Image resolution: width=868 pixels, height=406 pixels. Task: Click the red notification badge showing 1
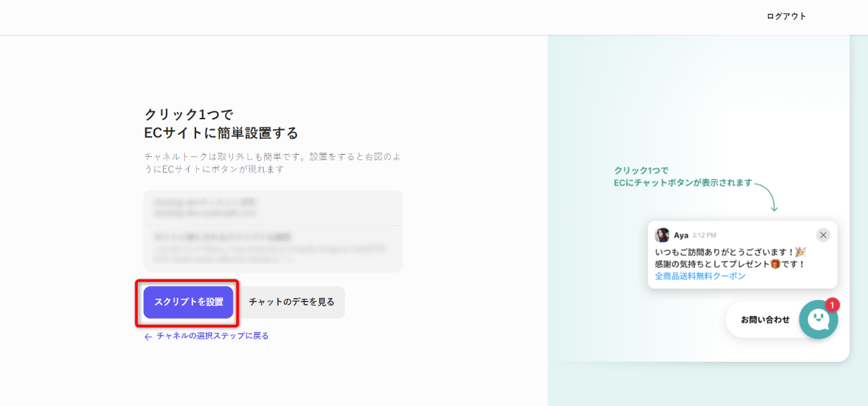click(x=832, y=305)
